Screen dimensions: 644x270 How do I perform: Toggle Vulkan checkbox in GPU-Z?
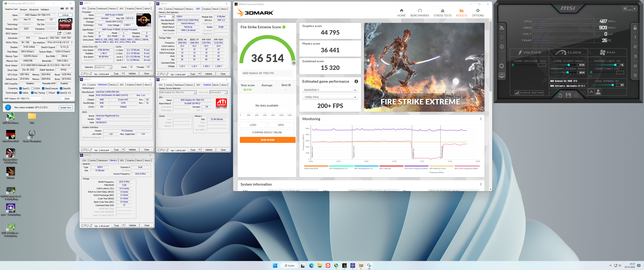pyautogui.click(x=21, y=93)
